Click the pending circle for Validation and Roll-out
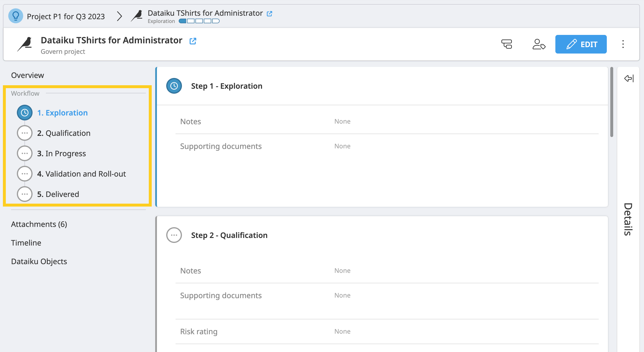 25,174
